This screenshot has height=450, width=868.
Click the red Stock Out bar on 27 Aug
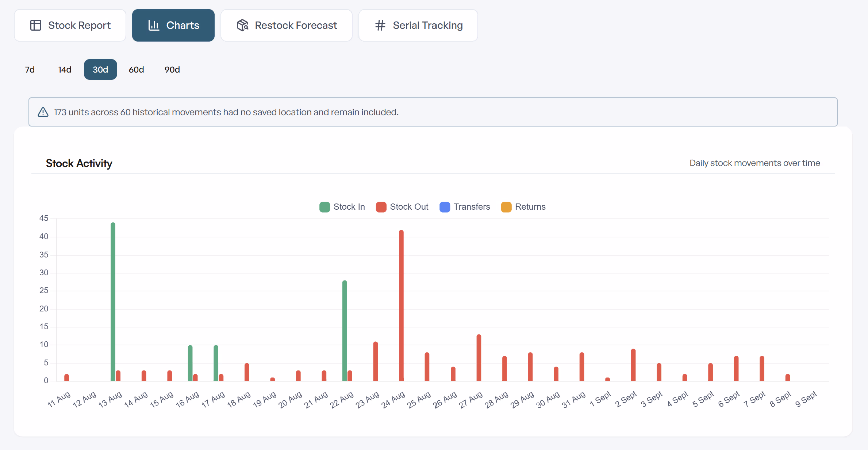coord(479,358)
